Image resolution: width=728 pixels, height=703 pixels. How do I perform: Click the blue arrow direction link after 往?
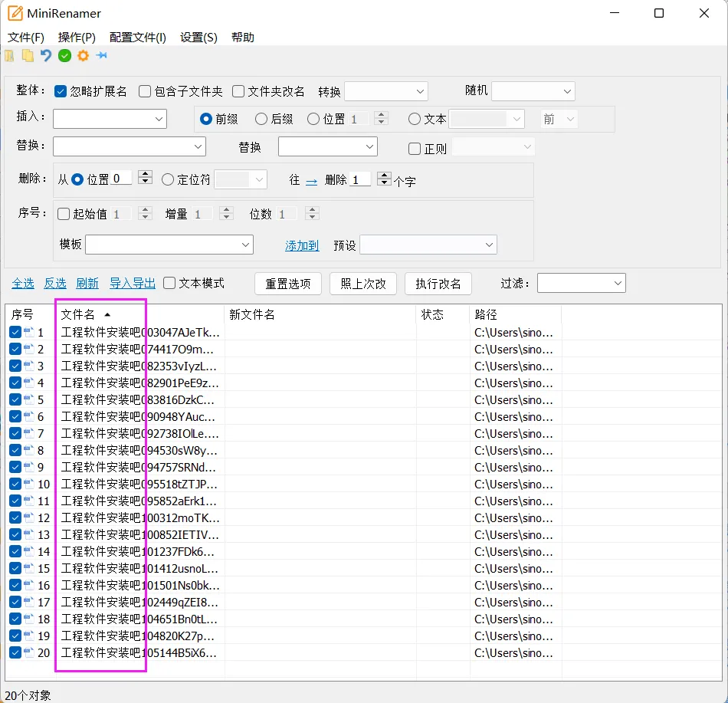click(312, 182)
